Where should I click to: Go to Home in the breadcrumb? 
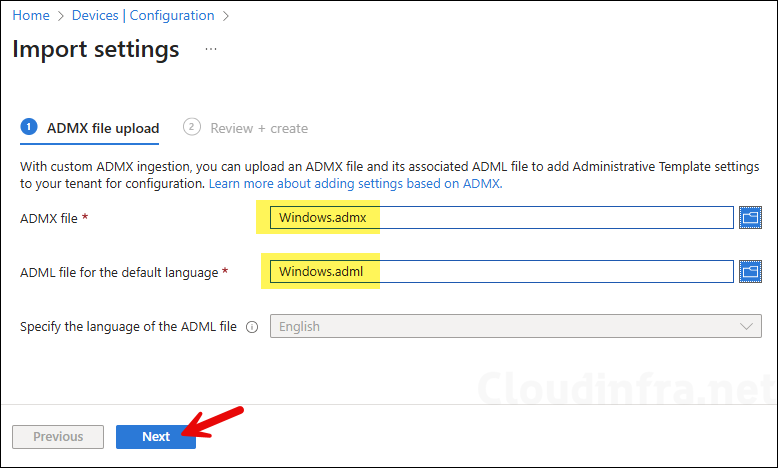click(x=31, y=15)
